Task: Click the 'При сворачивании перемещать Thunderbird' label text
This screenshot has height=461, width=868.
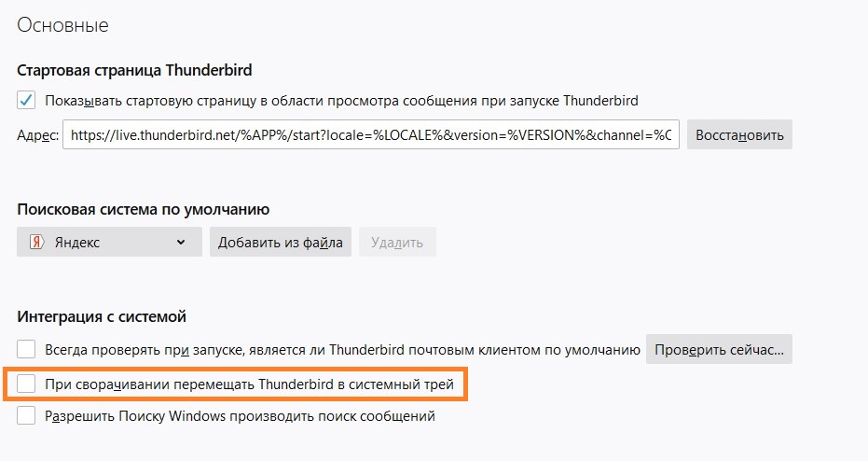Action: pos(249,384)
